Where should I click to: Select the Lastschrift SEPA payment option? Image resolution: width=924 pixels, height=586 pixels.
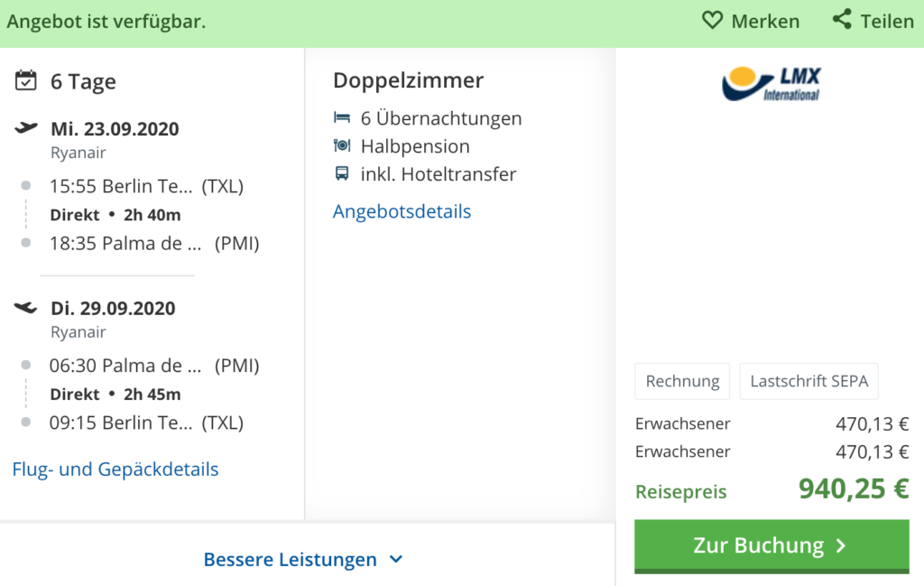(x=808, y=381)
